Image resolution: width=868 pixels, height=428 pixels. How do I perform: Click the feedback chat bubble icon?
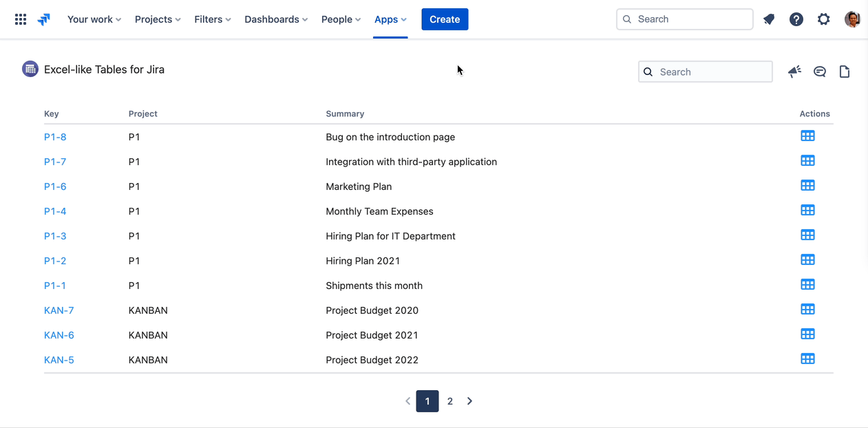[820, 72]
